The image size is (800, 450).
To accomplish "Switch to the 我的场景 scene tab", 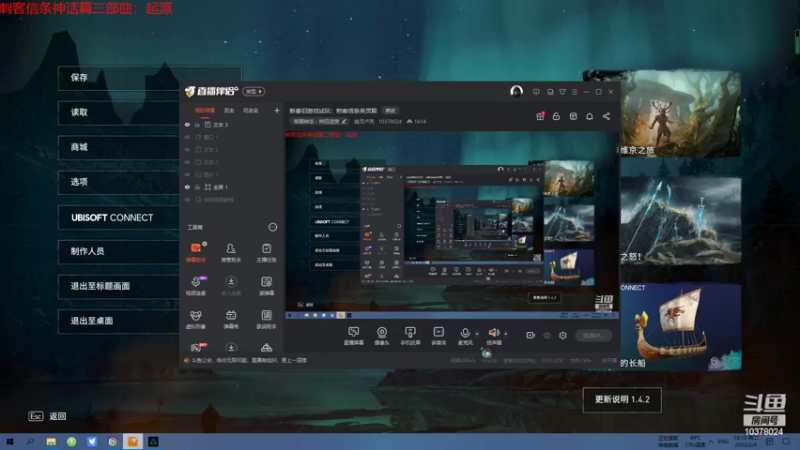I will click(205, 110).
